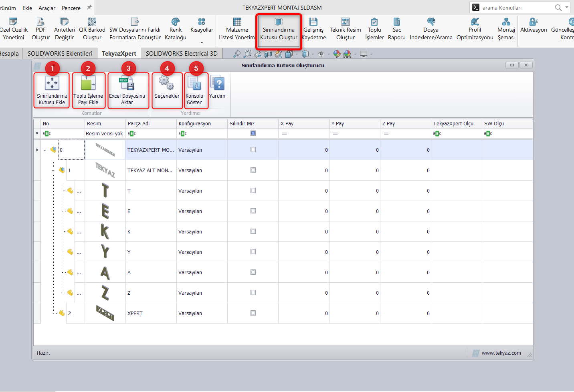This screenshot has height=392, width=574.
Task: Select XPERT part thumbnail
Action: (x=105, y=313)
